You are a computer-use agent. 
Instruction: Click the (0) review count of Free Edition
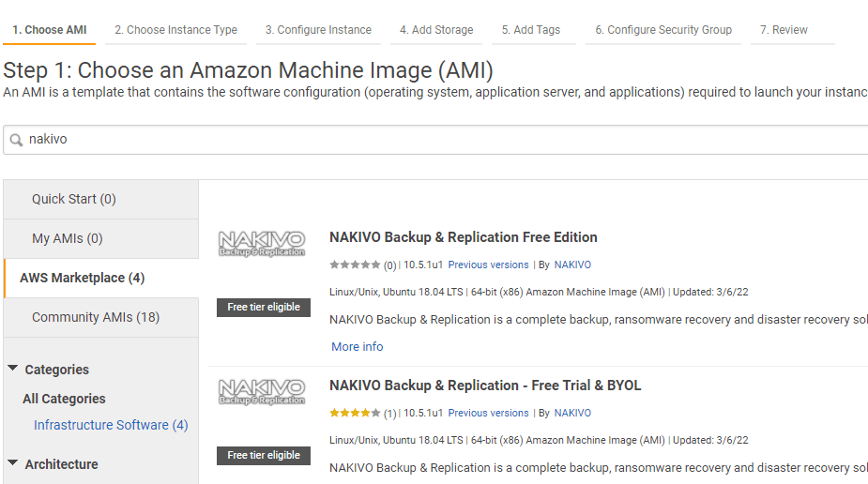coord(389,265)
